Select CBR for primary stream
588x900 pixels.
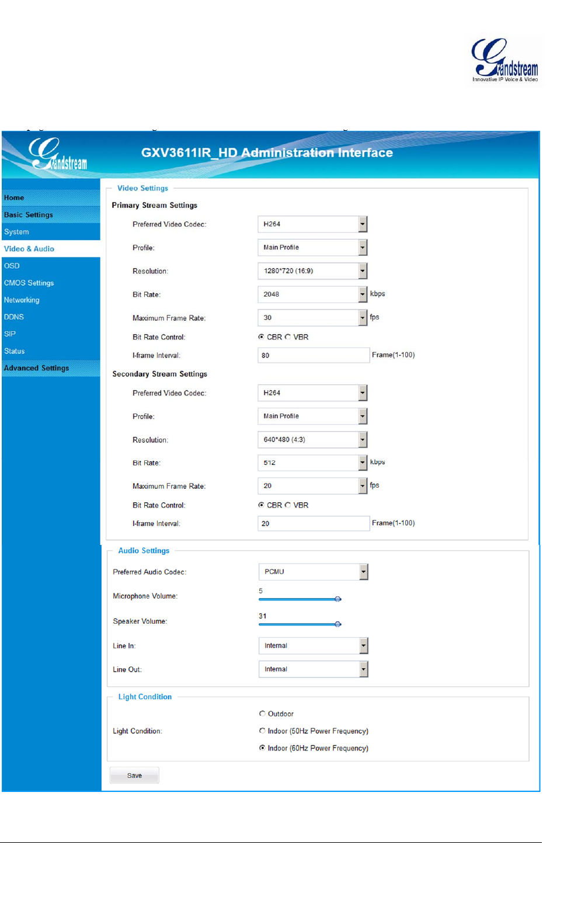pos(261,336)
